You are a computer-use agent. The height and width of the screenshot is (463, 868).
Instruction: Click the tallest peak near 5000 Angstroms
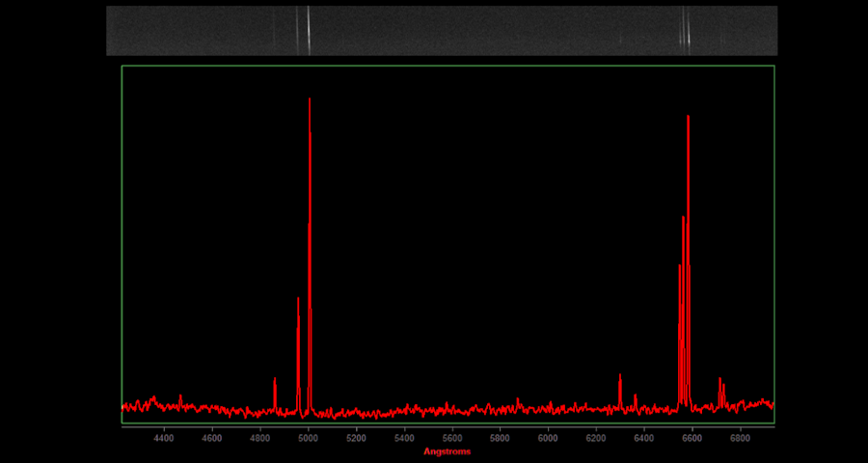[x=310, y=101]
